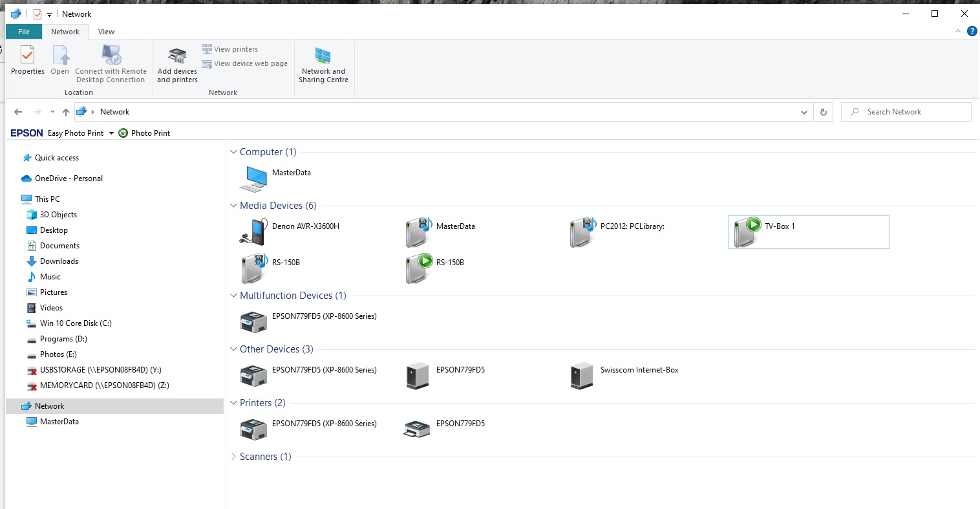Select EPSON779FD5 (XP-8600 Series) under Printers
The height and width of the screenshot is (509, 980).
[308, 429]
